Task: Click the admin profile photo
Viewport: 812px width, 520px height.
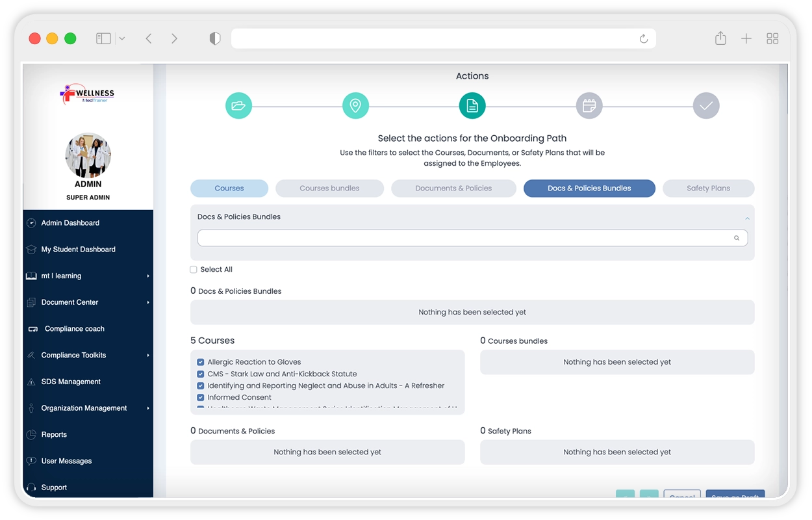Action: click(88, 156)
